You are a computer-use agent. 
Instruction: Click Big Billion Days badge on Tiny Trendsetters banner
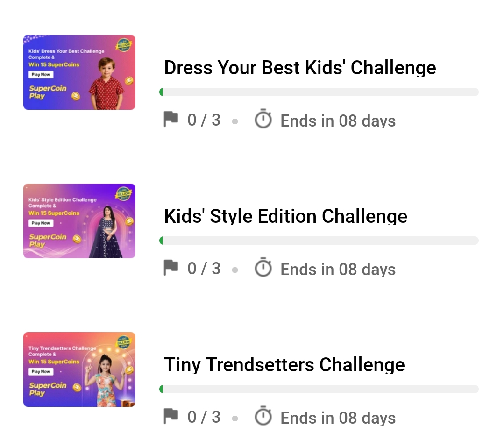(x=124, y=343)
